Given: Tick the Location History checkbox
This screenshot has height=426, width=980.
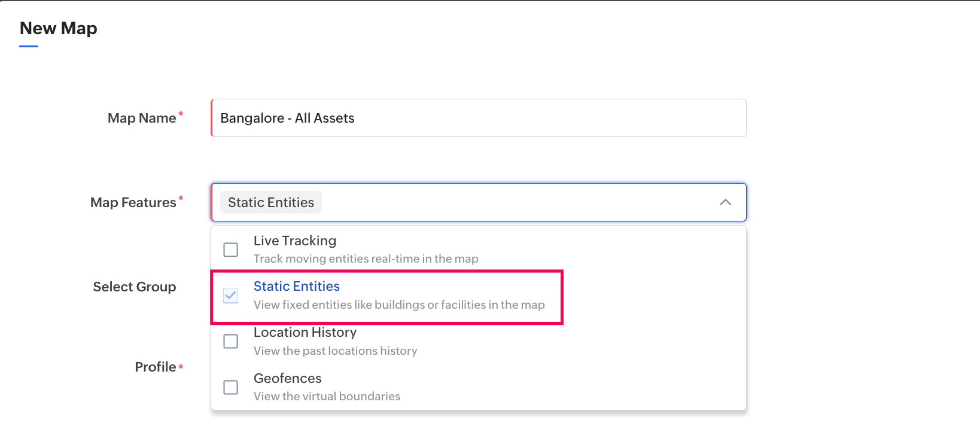Looking at the screenshot, I should coord(230,341).
